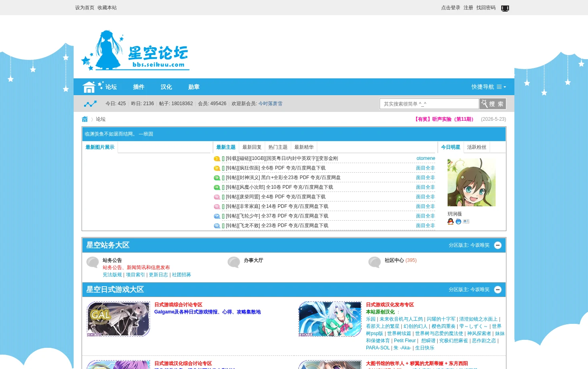
Task: Click the rank 3 bubble icon beside 封神演义 thread
Action: click(217, 178)
